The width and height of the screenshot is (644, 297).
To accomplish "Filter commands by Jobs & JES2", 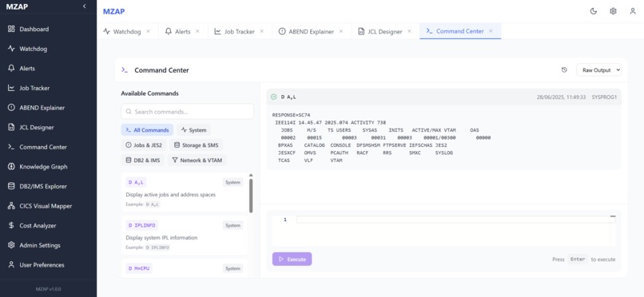I will (144, 145).
